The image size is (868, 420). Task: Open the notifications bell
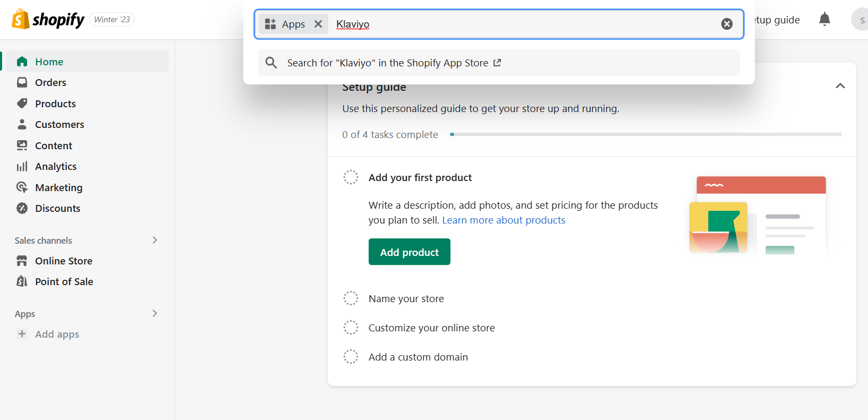(x=824, y=20)
